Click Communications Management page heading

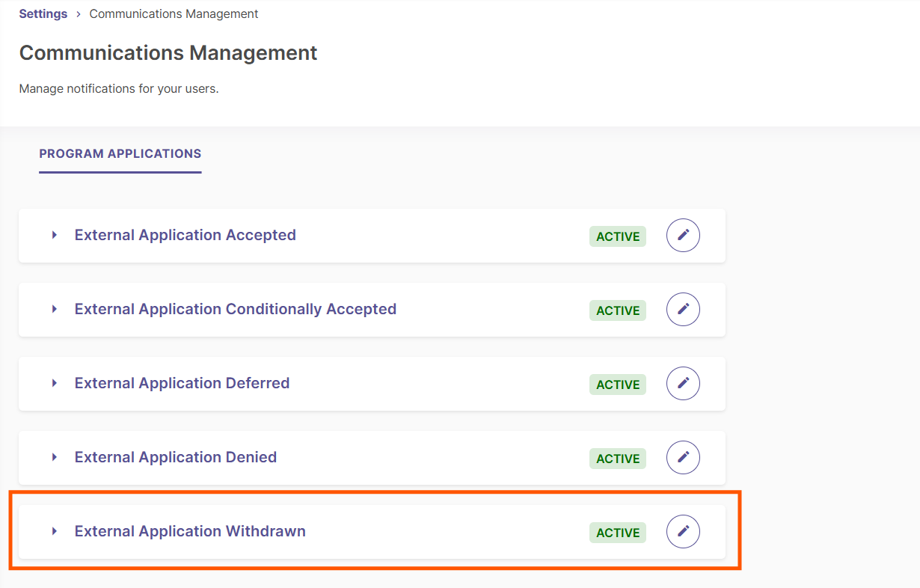tap(168, 53)
